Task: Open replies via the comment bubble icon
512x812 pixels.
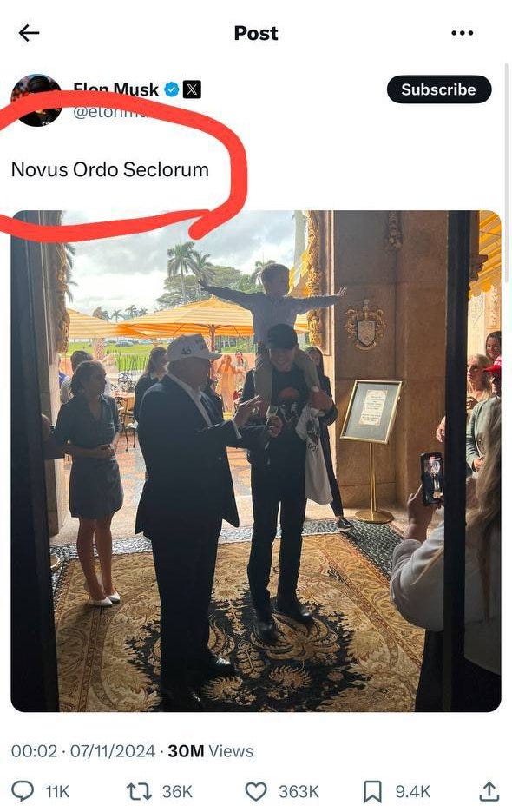Action: [x=23, y=791]
